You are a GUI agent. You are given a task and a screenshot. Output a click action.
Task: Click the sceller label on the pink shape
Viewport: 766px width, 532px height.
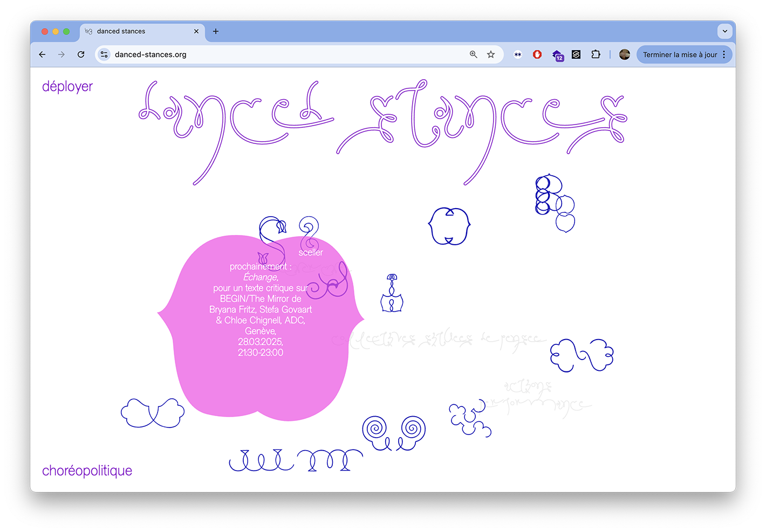coord(311,252)
